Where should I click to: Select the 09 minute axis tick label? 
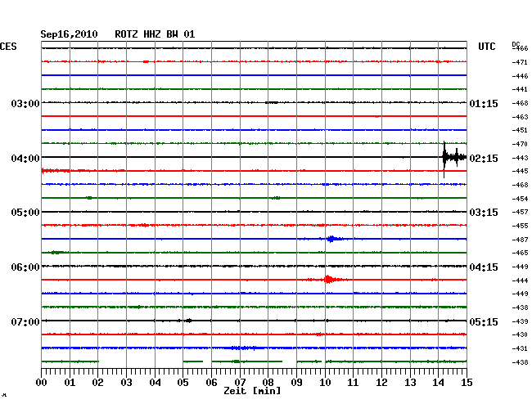click(296, 382)
